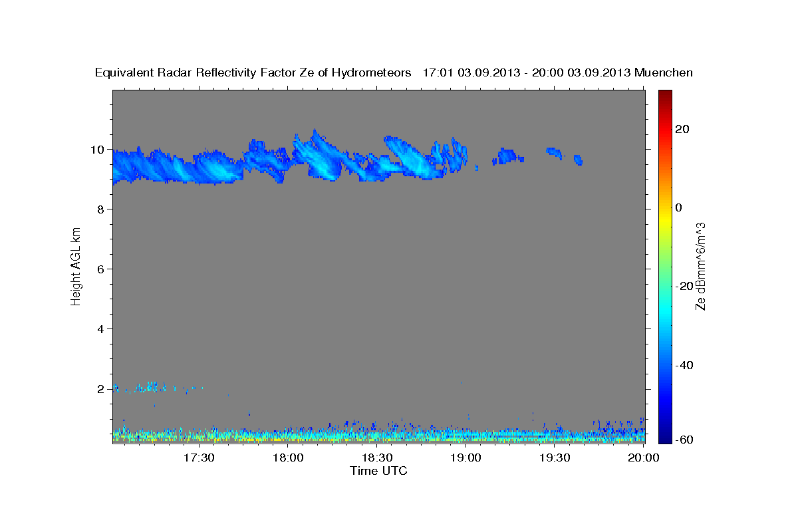798x532 pixels.
Task: Click the 'Height AGL km' axis label
Action: pos(76,265)
